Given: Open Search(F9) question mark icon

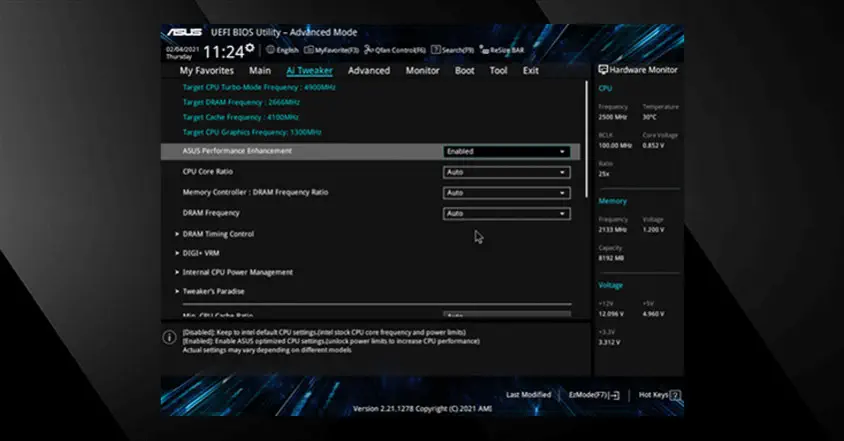Looking at the screenshot, I should (436, 49).
